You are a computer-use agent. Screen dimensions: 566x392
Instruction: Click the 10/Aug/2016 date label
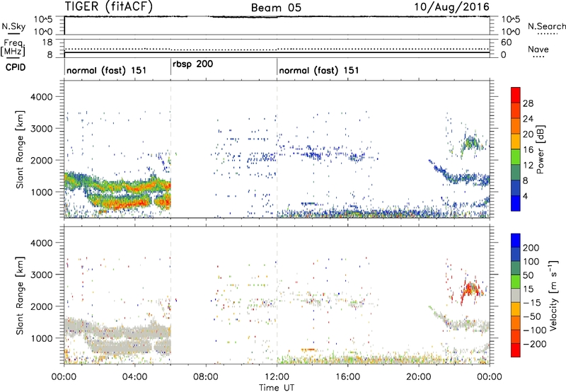pyautogui.click(x=451, y=7)
